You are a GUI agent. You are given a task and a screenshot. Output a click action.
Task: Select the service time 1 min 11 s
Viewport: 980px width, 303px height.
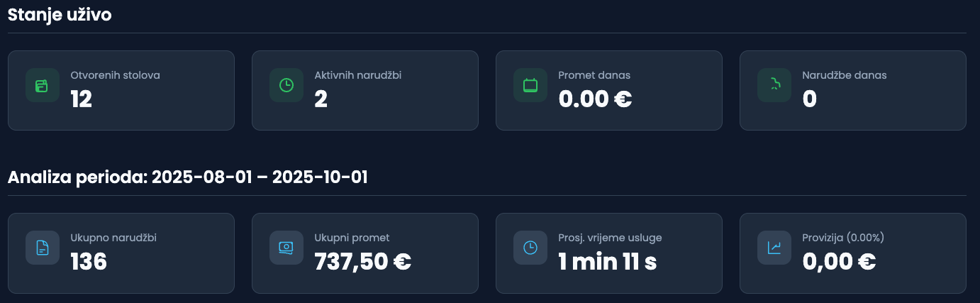coord(608,263)
